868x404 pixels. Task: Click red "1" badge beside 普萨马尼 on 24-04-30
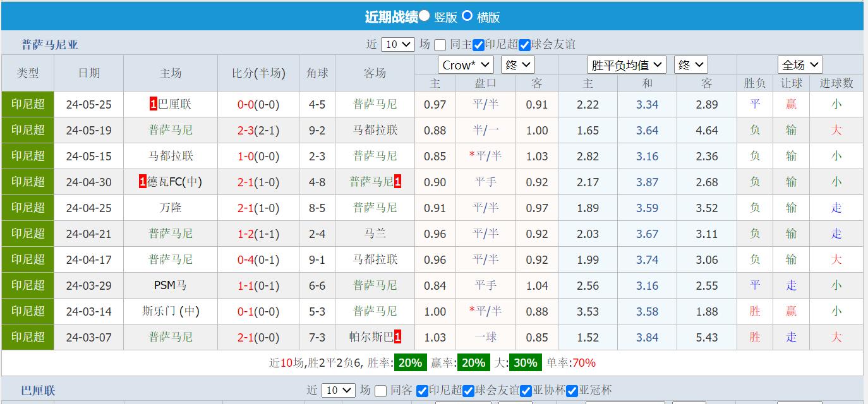(398, 182)
